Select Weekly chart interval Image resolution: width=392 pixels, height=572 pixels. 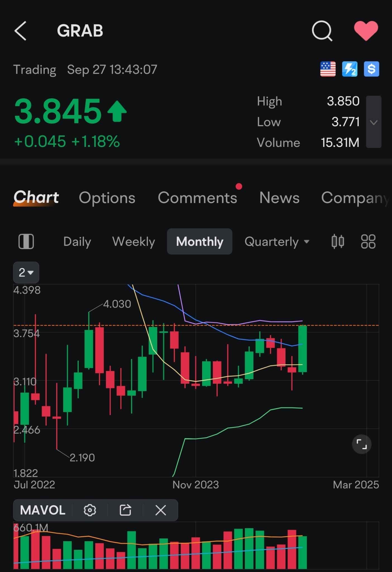point(134,242)
